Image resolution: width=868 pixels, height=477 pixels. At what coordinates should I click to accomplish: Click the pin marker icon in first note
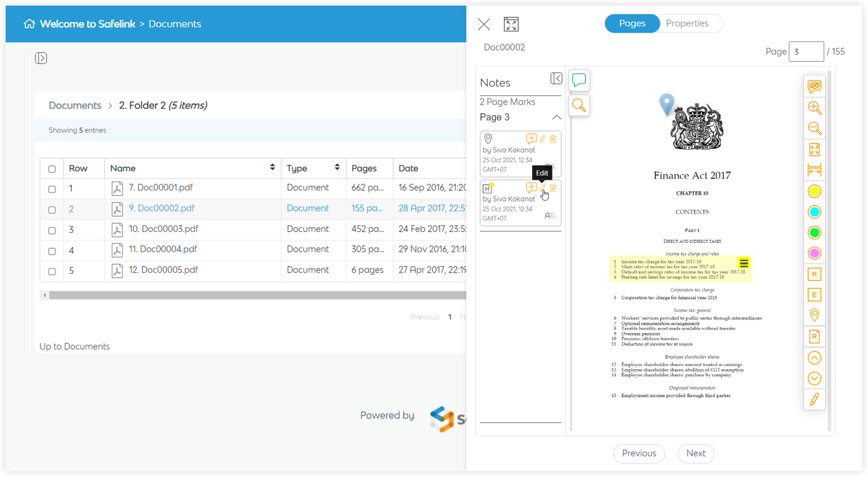pyautogui.click(x=488, y=139)
